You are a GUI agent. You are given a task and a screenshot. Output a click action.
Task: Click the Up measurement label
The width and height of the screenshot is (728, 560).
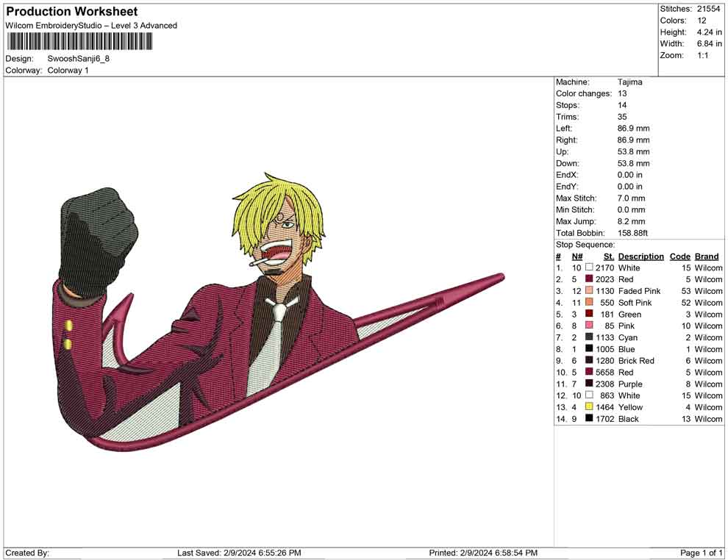tap(562, 151)
